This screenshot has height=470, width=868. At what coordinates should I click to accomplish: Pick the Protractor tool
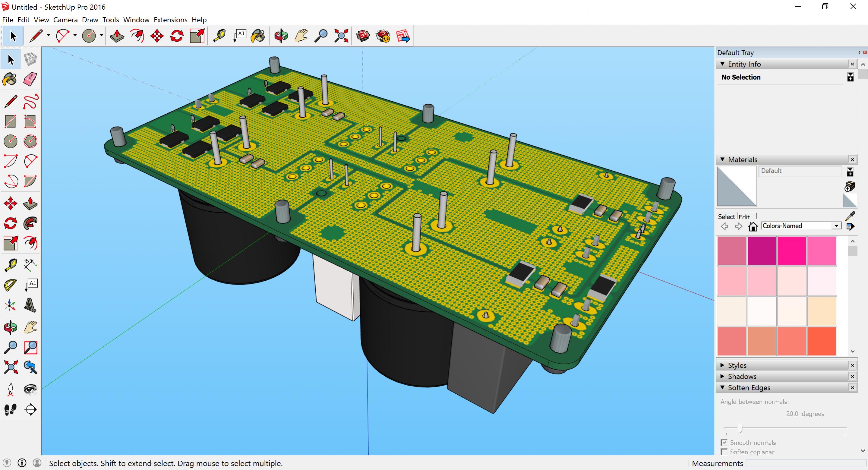tap(11, 285)
